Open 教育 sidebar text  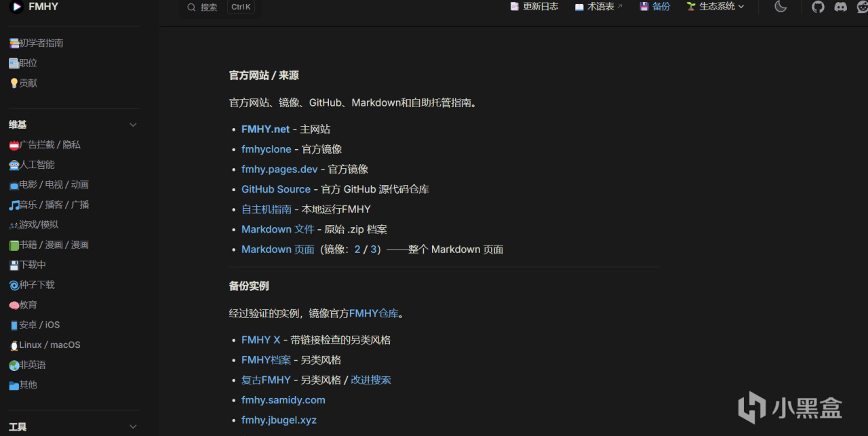pyautogui.click(x=28, y=305)
